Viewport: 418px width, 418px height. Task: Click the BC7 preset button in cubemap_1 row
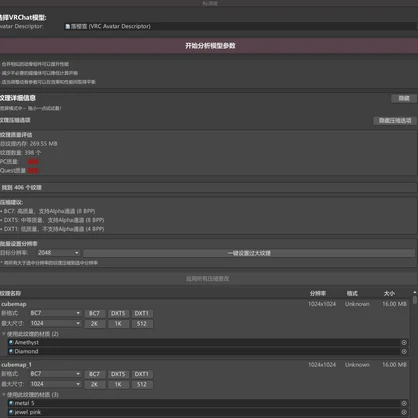click(94, 374)
